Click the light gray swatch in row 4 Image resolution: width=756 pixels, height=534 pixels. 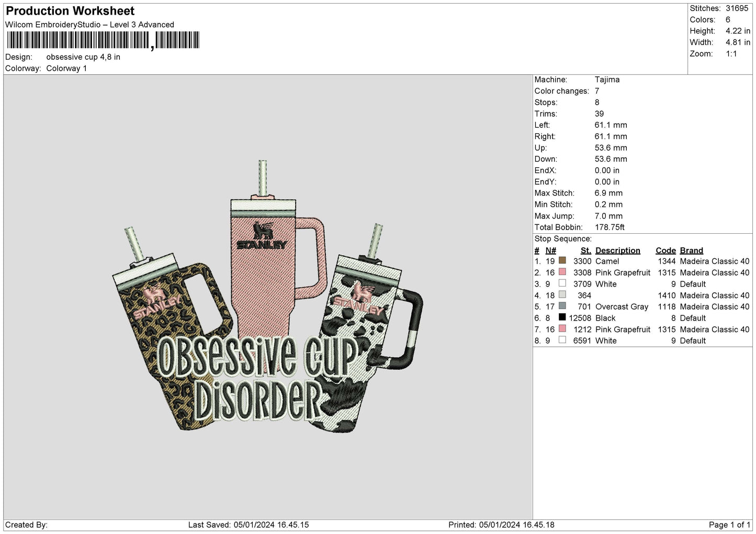tap(562, 294)
